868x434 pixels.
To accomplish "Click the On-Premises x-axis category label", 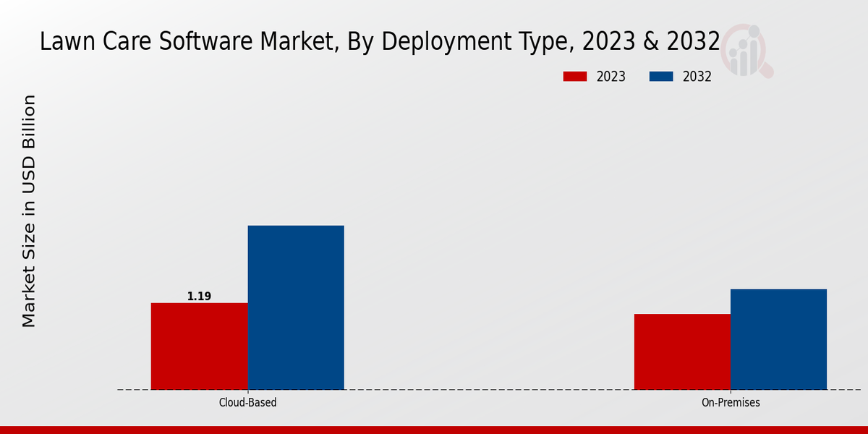I will pos(731,402).
